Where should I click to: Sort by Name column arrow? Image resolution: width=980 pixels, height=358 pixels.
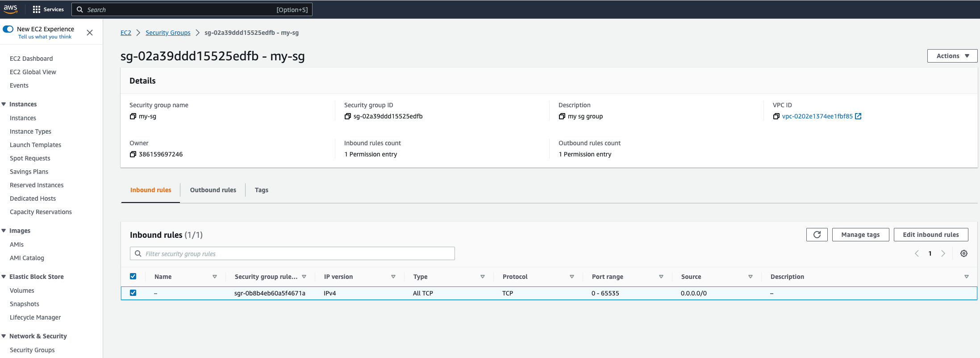pos(215,277)
